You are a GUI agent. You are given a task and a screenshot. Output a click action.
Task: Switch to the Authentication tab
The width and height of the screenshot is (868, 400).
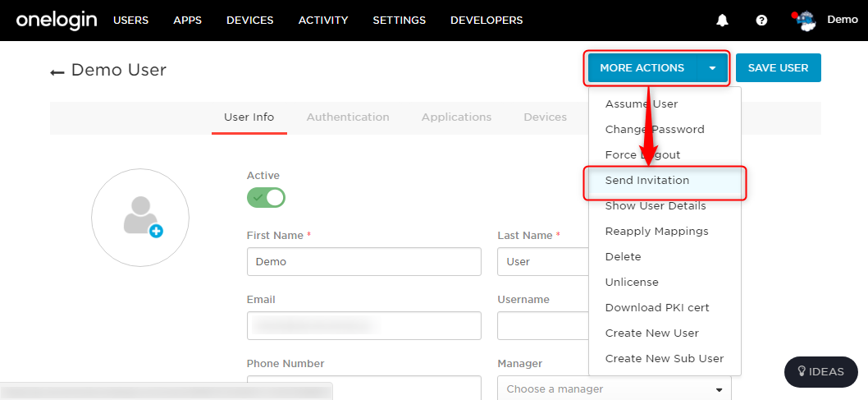coord(348,117)
